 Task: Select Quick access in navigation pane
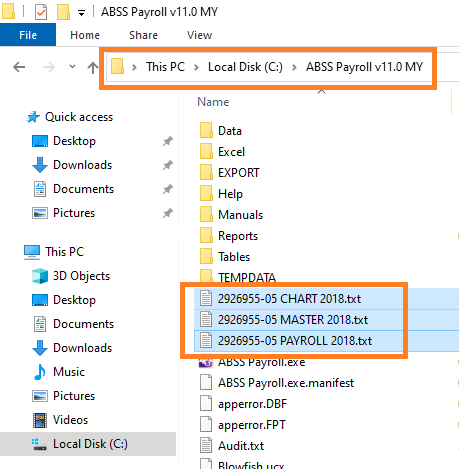point(79,117)
